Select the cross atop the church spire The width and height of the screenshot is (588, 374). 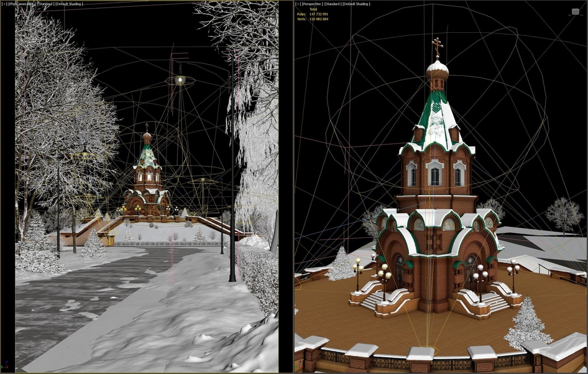[x=437, y=46]
